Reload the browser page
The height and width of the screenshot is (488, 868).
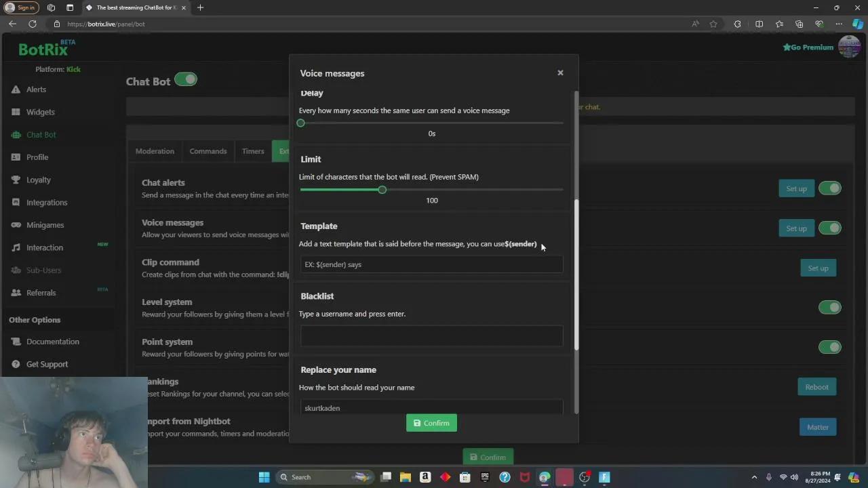(33, 24)
